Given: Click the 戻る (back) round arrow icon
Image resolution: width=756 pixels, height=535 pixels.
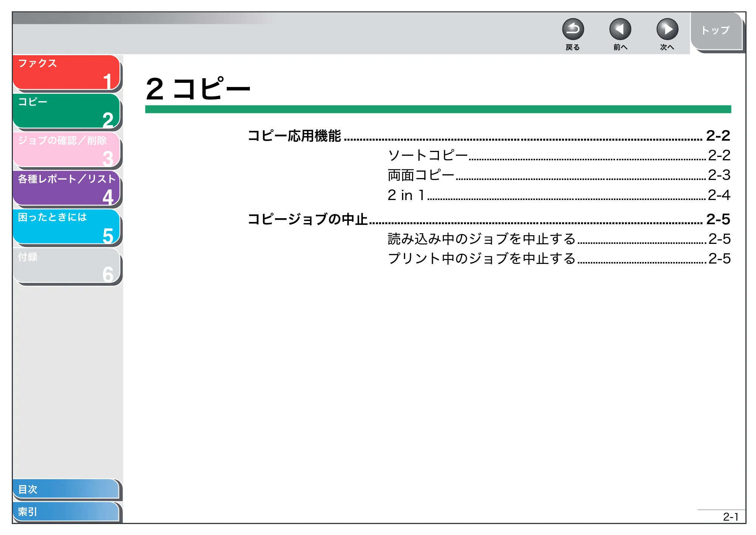Looking at the screenshot, I should click(573, 29).
